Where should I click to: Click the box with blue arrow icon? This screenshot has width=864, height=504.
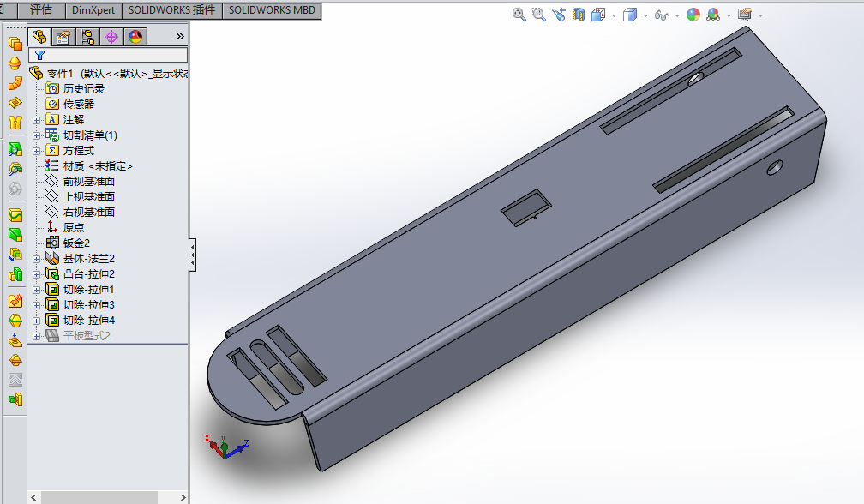point(15,255)
